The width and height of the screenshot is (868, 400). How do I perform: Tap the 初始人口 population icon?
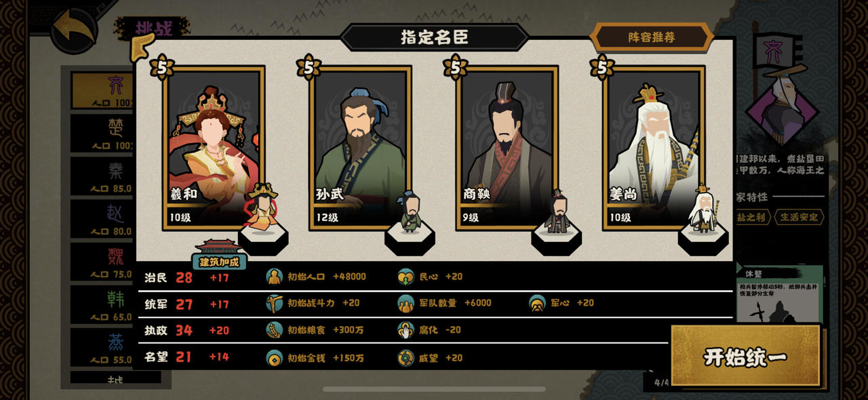point(274,277)
